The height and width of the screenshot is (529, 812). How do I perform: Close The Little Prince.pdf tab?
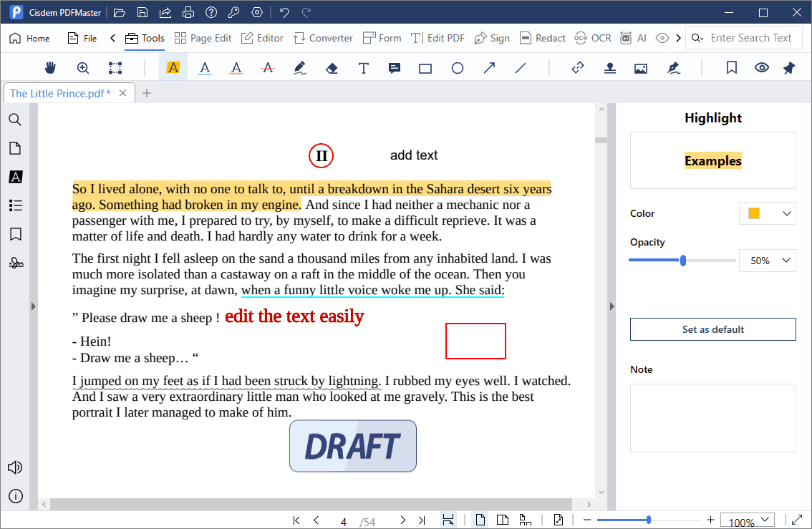click(122, 93)
